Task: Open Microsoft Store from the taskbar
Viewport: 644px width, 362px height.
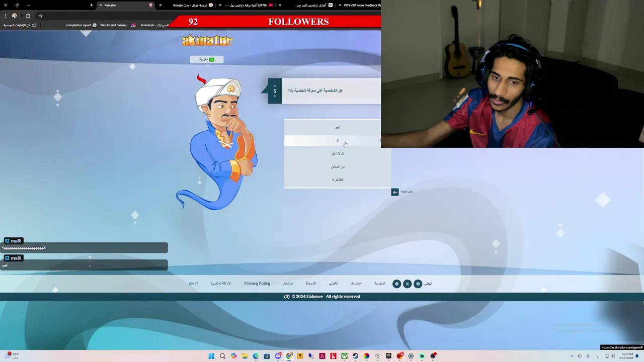Action: pyautogui.click(x=267, y=356)
